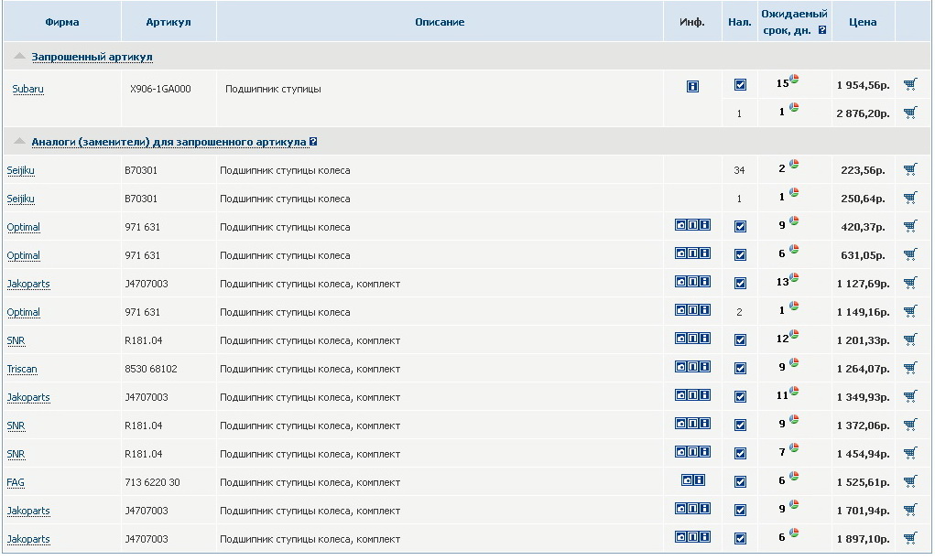Open the Subaru brand link
The height and width of the screenshot is (560, 935).
pos(27,90)
